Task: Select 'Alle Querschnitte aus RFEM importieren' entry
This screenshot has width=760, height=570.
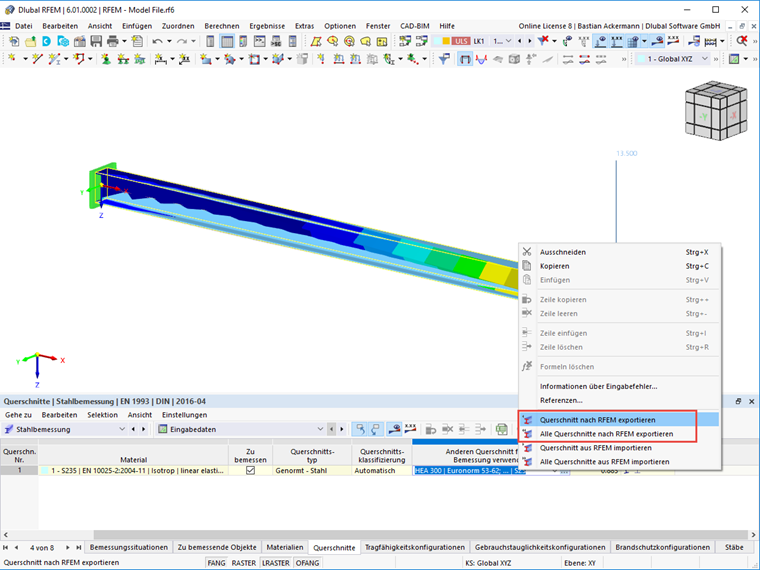Action: point(619,462)
